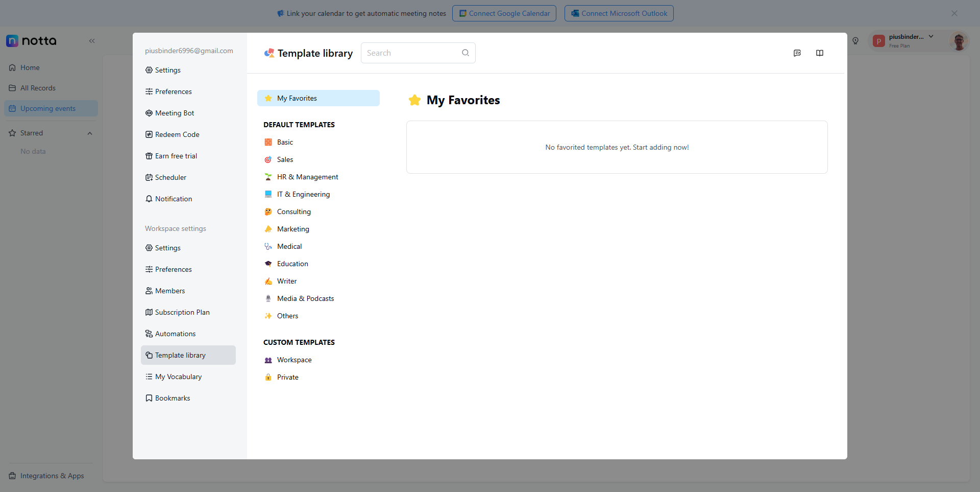
Task: Collapse the Starred section chevron
Action: (90, 133)
